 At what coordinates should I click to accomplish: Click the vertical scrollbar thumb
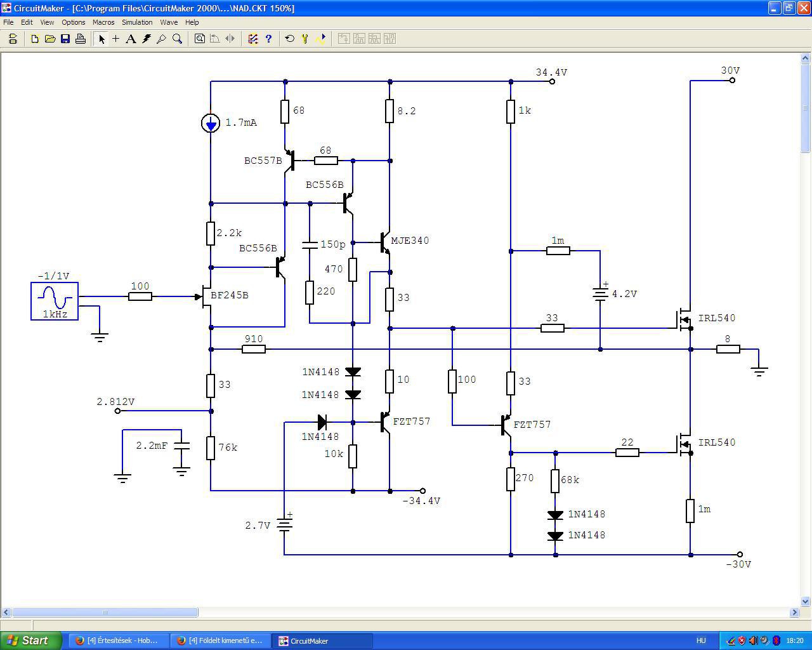coord(806,108)
